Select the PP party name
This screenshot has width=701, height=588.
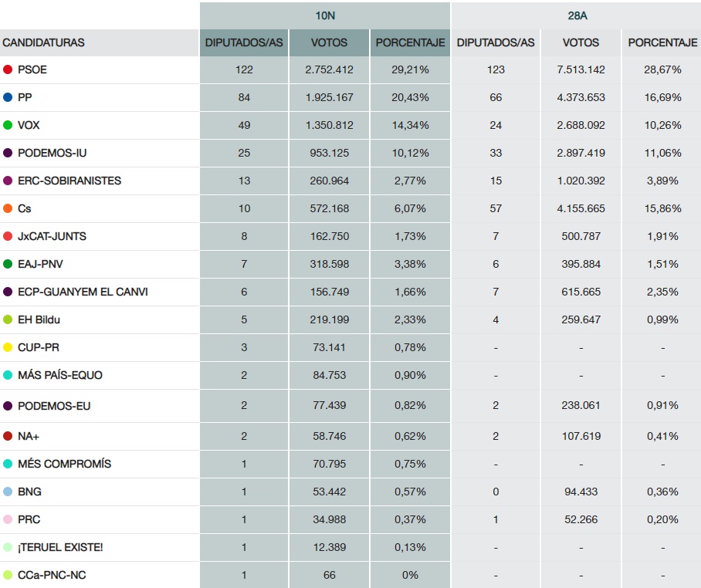tap(25, 97)
